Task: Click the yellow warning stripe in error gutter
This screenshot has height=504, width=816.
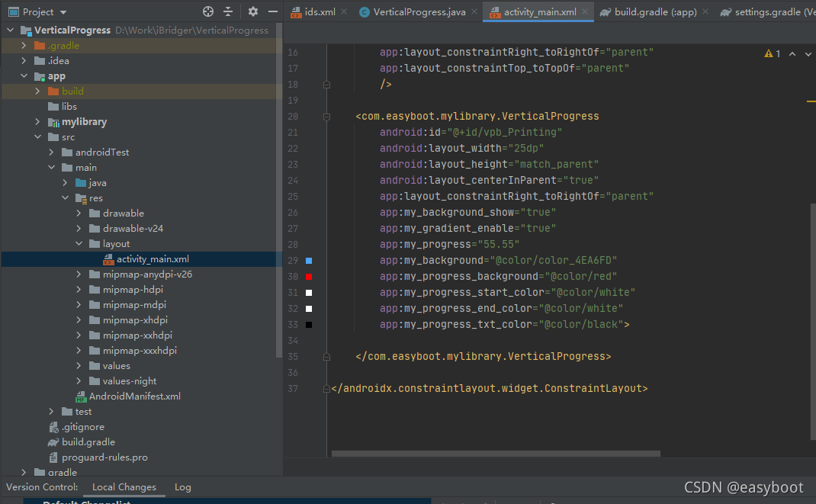Action: pyautogui.click(x=811, y=101)
